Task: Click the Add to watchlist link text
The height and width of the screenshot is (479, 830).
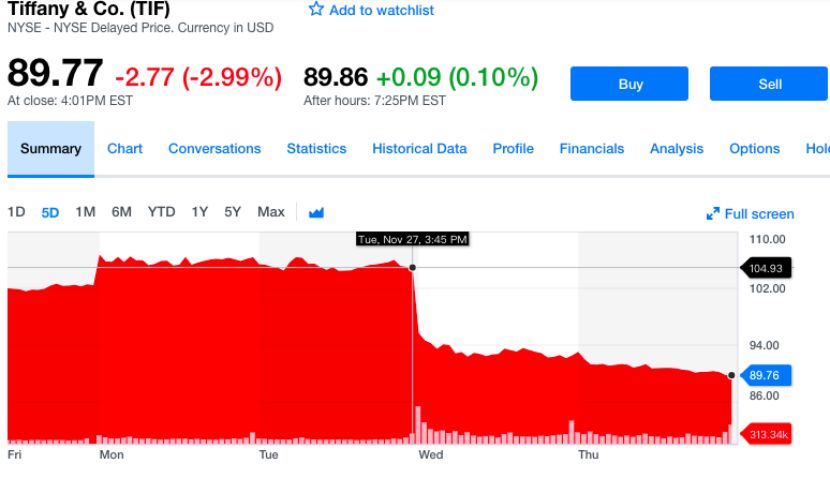Action: (x=382, y=10)
